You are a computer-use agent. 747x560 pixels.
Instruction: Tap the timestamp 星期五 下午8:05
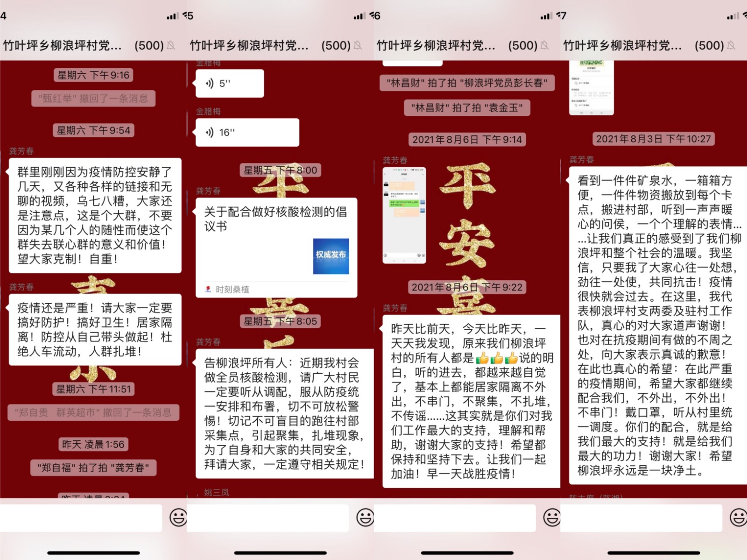tap(280, 321)
